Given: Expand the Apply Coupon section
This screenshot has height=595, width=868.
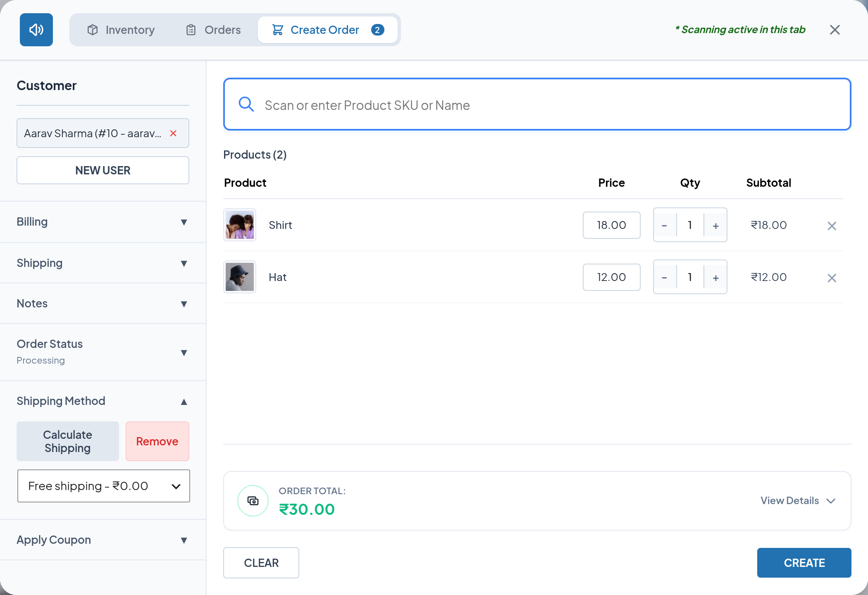Looking at the screenshot, I should click(103, 540).
